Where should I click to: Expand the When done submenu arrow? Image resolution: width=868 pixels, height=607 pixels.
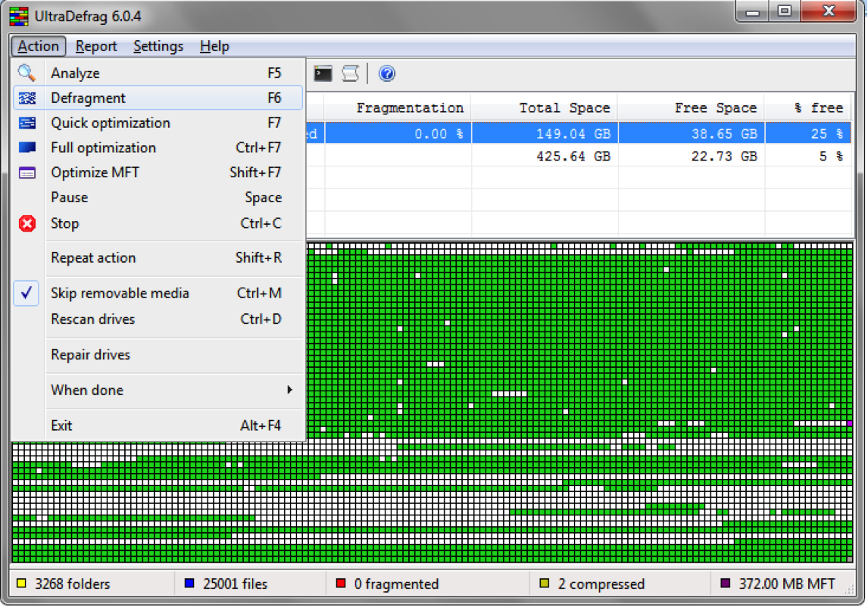pos(289,390)
